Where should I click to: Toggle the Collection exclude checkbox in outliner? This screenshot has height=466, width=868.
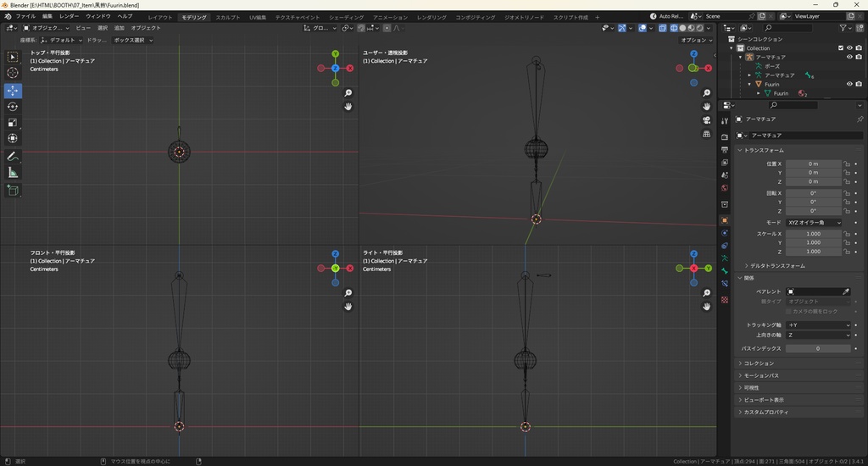tap(841, 48)
